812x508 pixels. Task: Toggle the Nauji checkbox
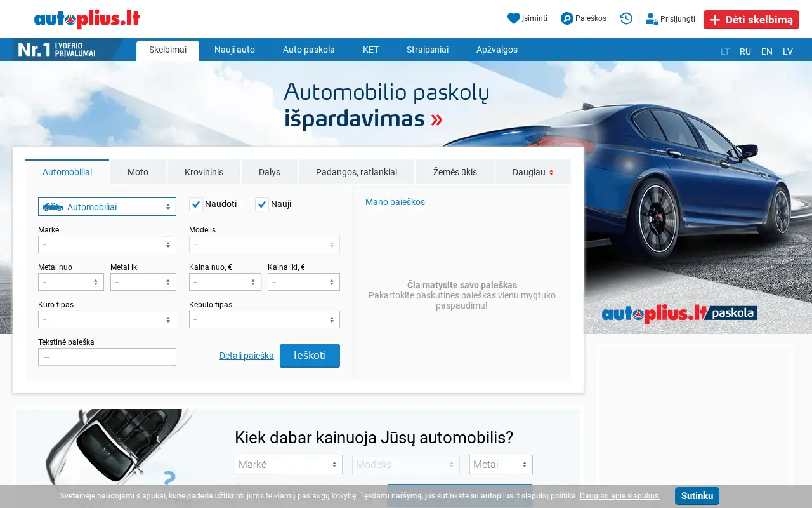[262, 204]
